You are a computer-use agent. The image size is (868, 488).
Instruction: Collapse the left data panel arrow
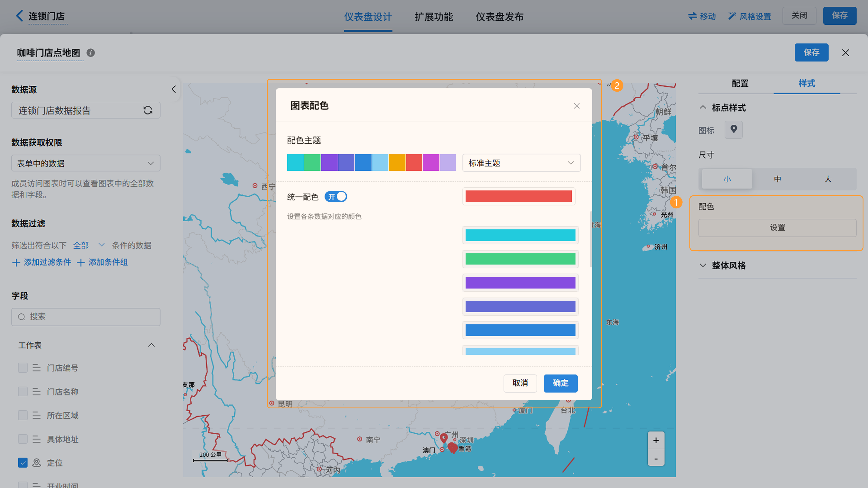(174, 89)
